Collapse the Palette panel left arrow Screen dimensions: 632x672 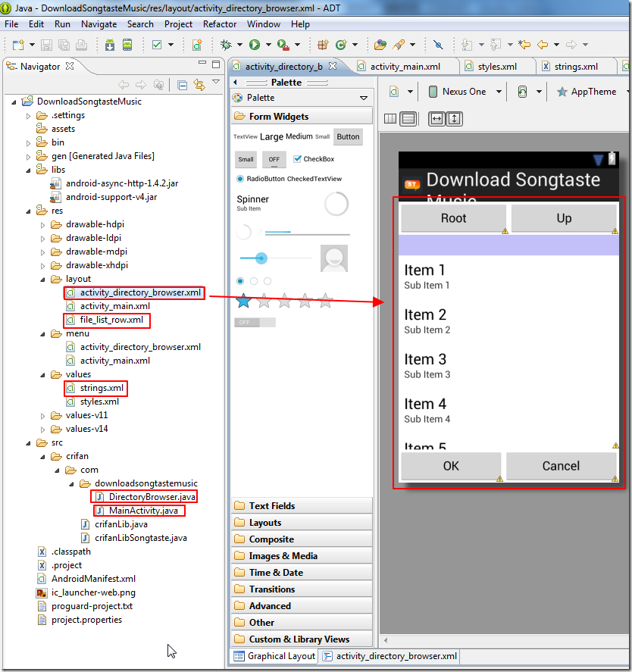tap(235, 82)
